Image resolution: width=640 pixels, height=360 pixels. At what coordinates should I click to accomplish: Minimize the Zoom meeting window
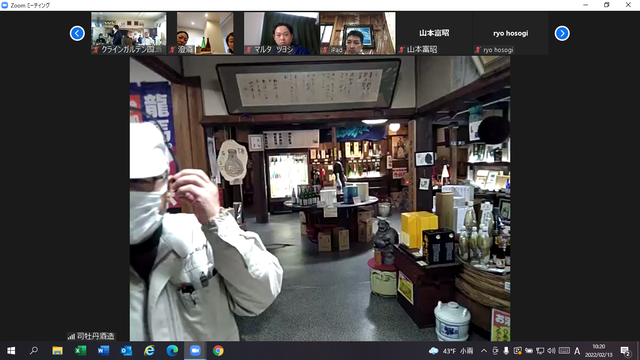coord(586,5)
